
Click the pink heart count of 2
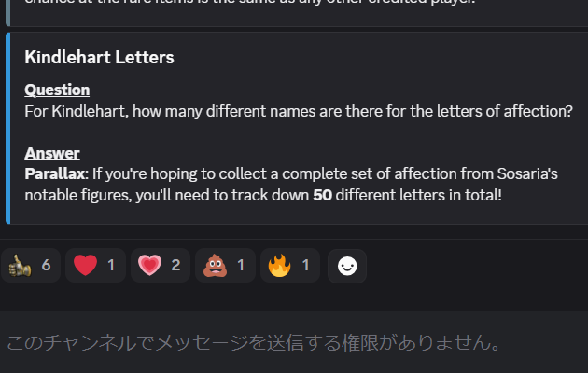(175, 266)
